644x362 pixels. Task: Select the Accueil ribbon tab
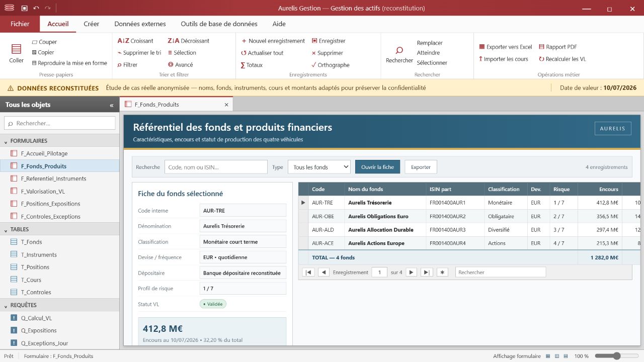click(x=58, y=24)
